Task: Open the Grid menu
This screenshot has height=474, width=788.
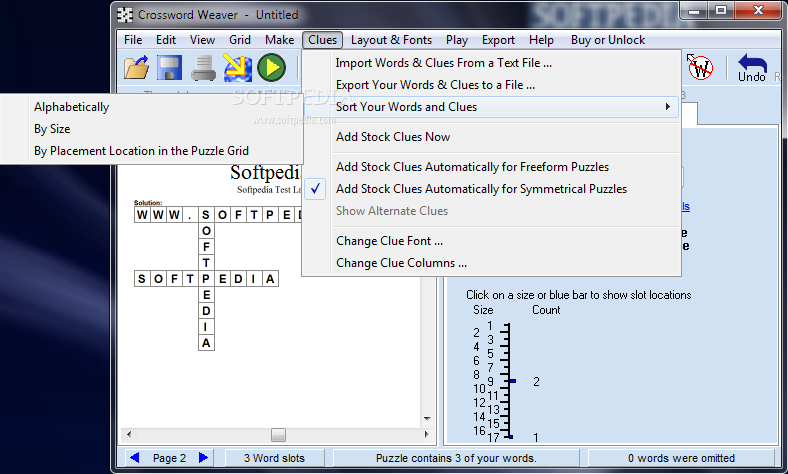Action: (x=240, y=40)
